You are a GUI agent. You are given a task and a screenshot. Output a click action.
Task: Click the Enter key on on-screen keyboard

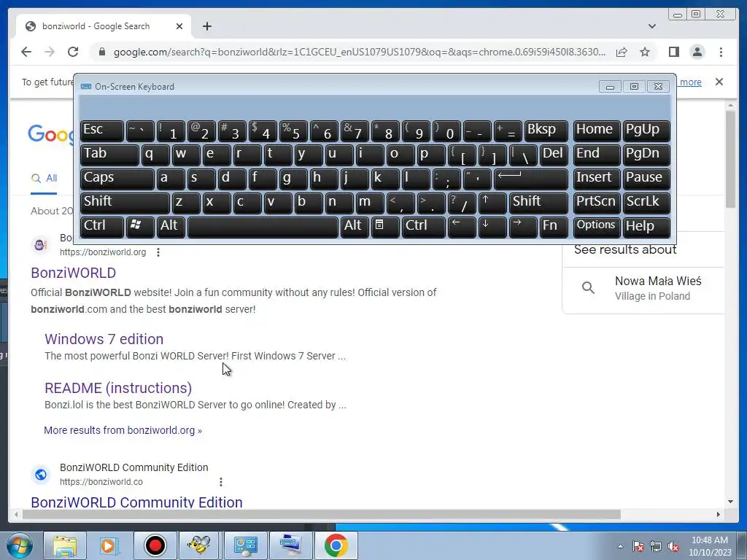531,179
